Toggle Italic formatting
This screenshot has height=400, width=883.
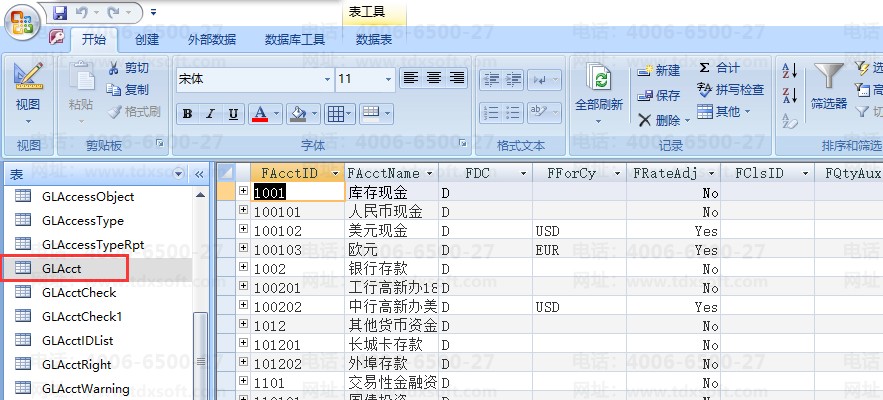pyautogui.click(x=210, y=114)
